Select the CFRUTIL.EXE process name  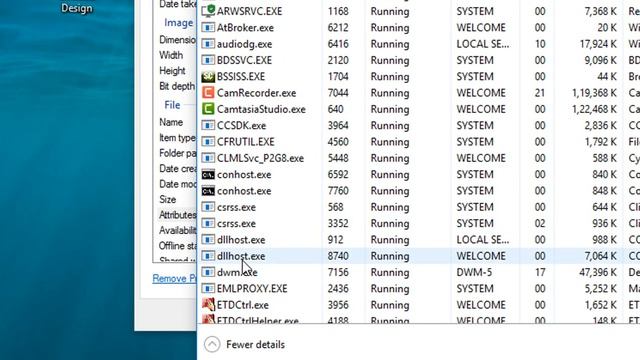[246, 142]
